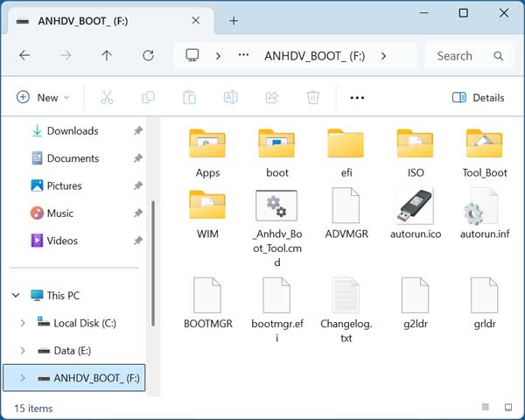The height and width of the screenshot is (420, 525).
Task: Select Data (E:) drive in navigation pane
Action: [x=73, y=350]
